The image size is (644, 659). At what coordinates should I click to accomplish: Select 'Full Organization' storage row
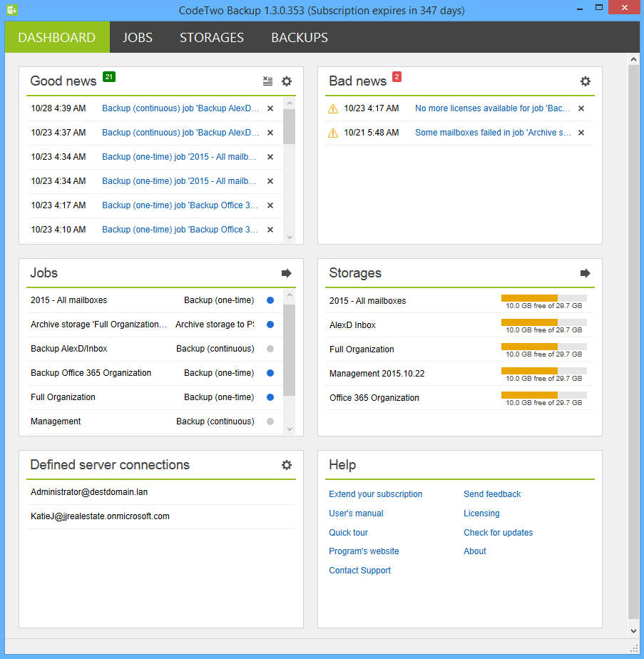point(459,349)
